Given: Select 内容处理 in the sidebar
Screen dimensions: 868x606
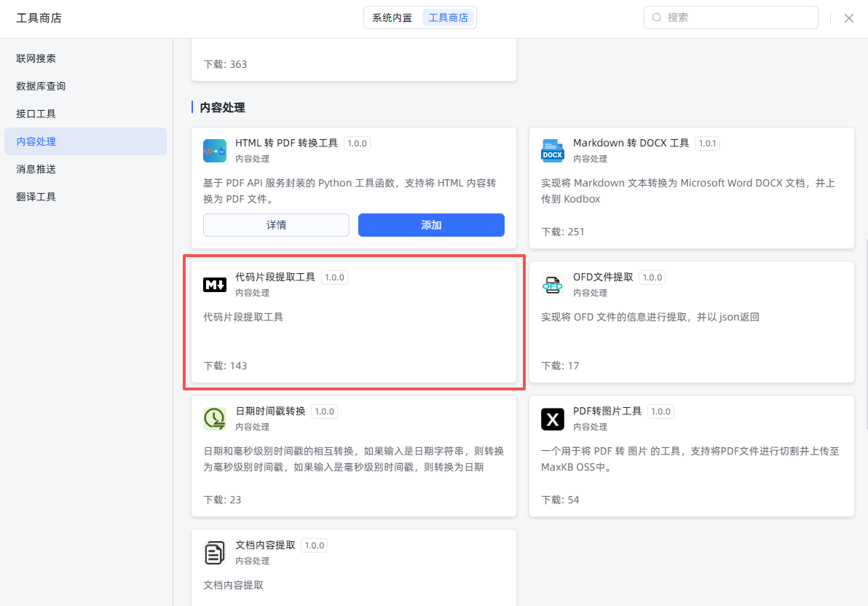Looking at the screenshot, I should tap(85, 141).
